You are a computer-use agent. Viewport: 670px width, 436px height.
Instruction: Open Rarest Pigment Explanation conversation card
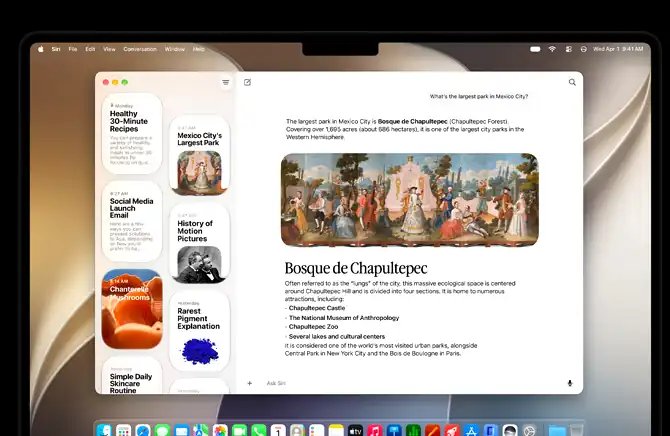click(200, 331)
